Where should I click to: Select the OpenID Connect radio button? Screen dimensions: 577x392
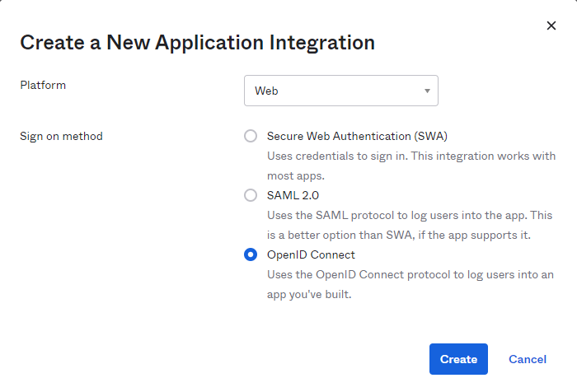click(x=251, y=254)
